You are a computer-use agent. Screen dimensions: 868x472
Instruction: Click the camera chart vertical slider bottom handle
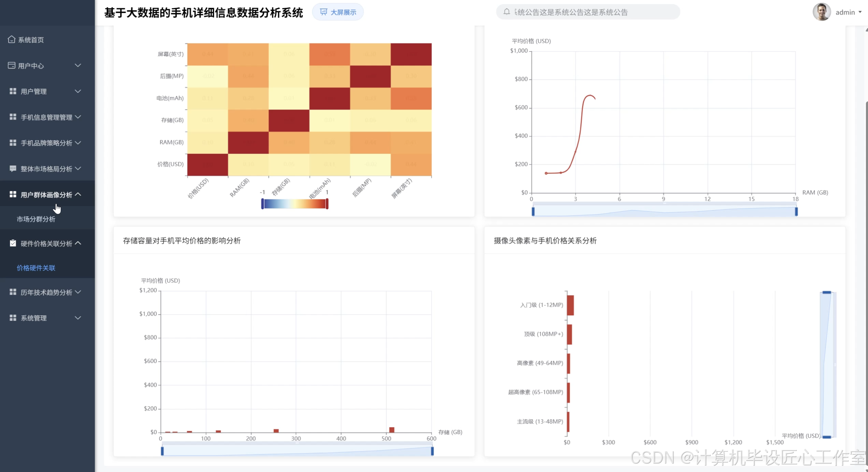point(827,437)
